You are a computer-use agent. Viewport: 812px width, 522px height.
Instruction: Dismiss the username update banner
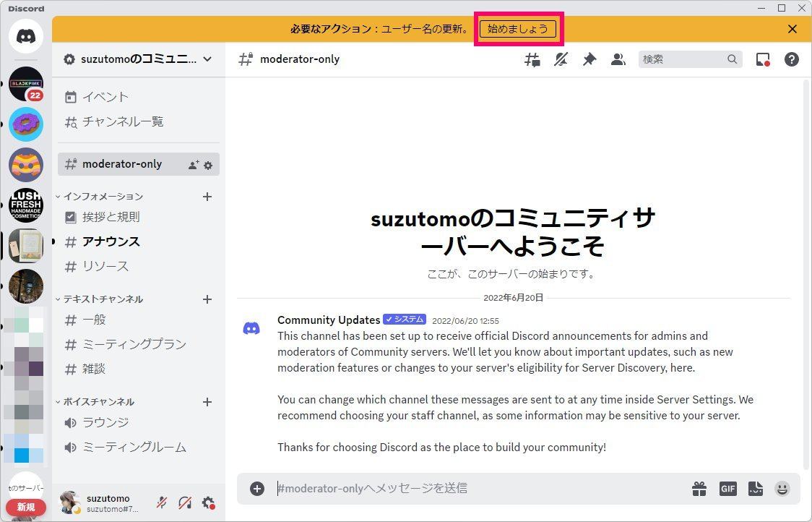(792, 29)
